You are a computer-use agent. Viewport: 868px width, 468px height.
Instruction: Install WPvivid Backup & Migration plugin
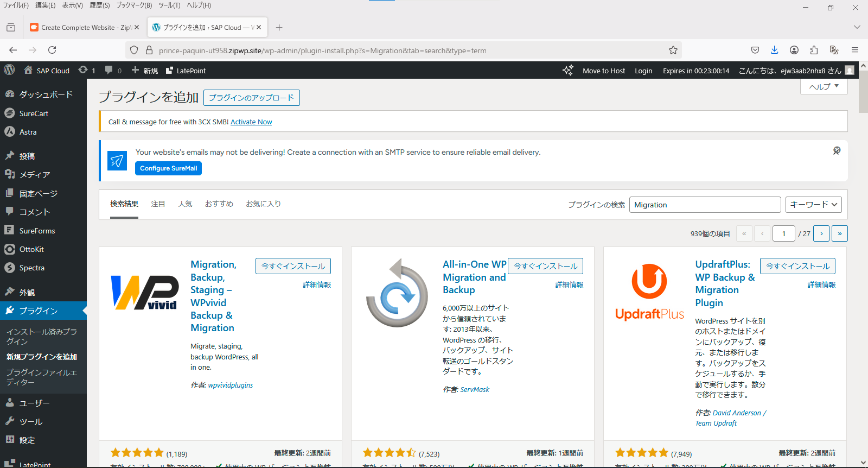pyautogui.click(x=293, y=266)
